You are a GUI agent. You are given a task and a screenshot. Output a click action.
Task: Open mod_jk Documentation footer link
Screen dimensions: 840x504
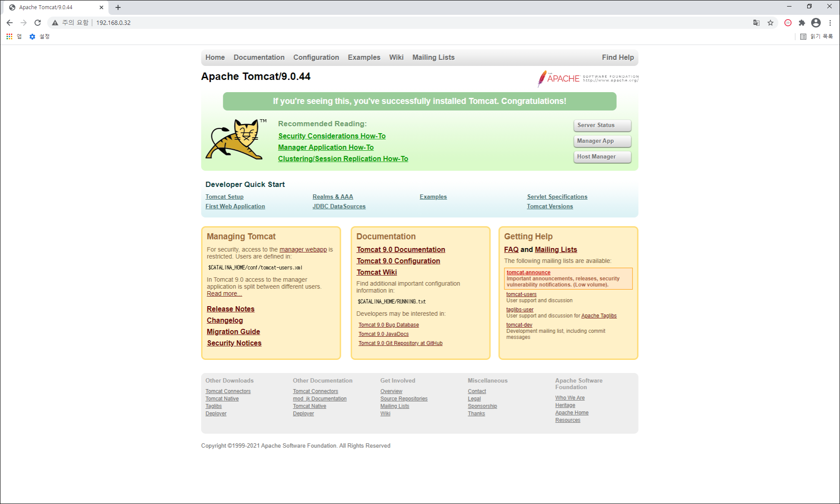pos(319,399)
